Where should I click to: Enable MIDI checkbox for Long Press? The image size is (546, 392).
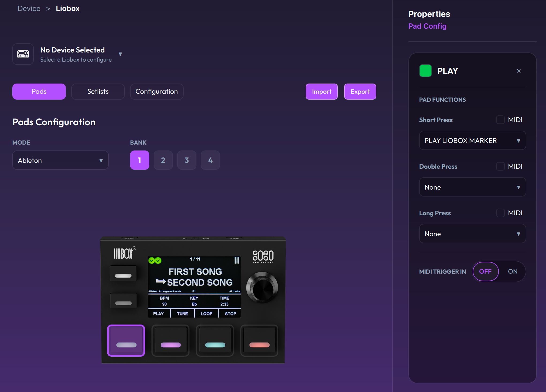click(500, 213)
